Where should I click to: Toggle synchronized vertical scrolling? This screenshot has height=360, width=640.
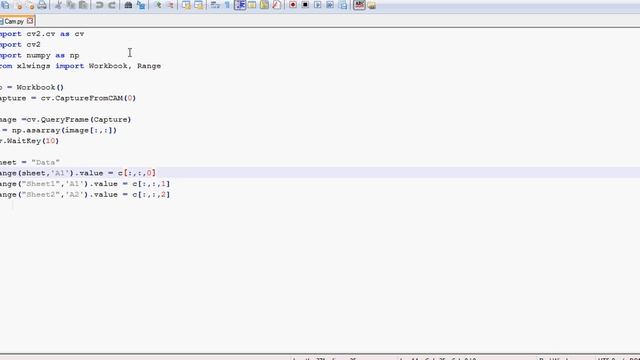pyautogui.click(x=186, y=5)
